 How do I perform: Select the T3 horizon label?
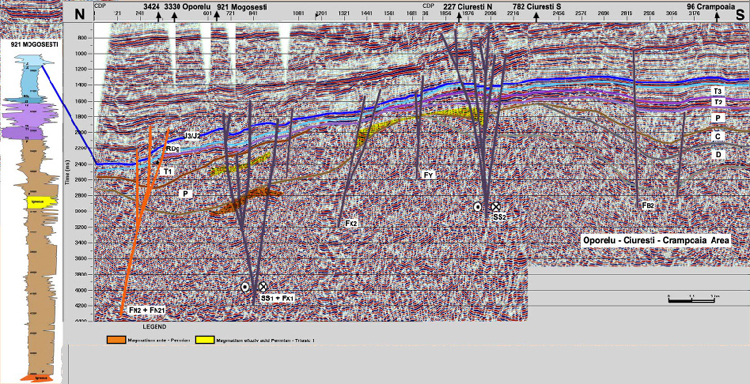pos(718,91)
